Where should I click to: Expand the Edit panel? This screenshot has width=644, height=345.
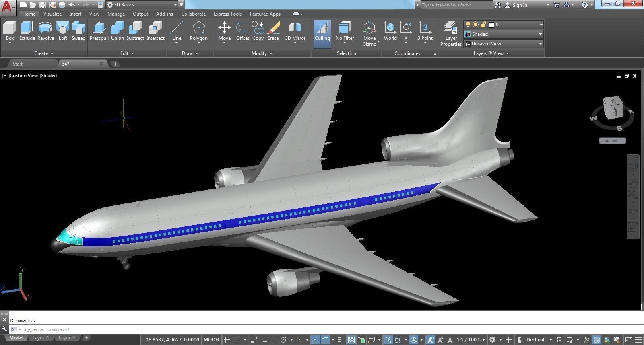(x=127, y=53)
